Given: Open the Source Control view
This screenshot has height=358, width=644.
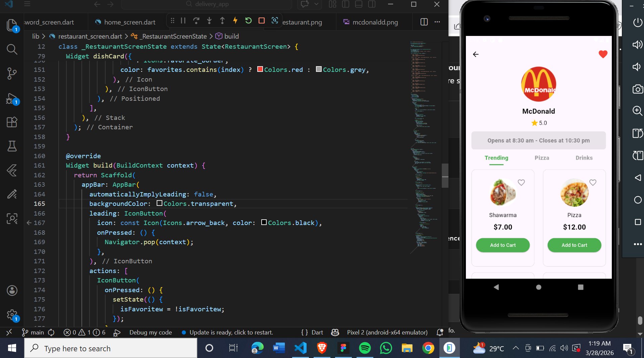Looking at the screenshot, I should (x=12, y=73).
